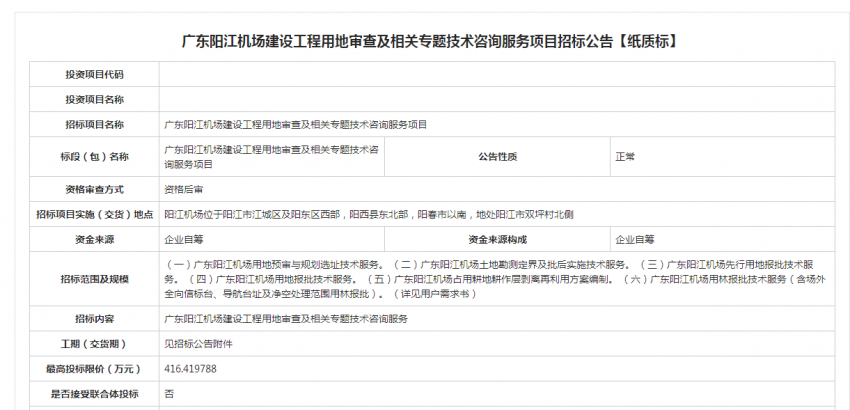Click the label 资金来源
The height and width of the screenshot is (410, 850).
(94, 240)
